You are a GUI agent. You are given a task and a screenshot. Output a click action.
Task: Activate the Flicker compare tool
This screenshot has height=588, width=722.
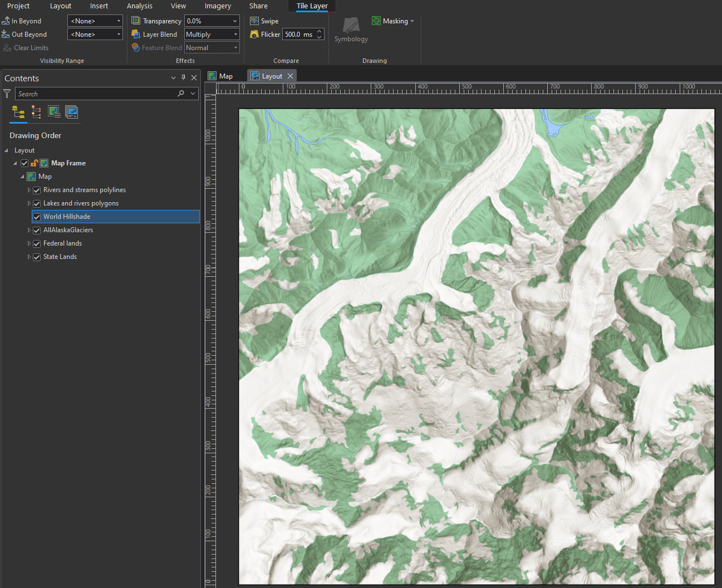click(x=264, y=34)
